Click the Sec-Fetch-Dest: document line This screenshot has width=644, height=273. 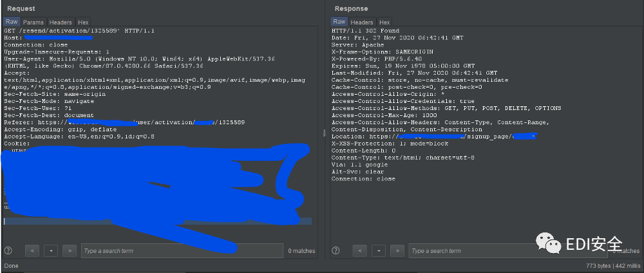click(x=50, y=115)
